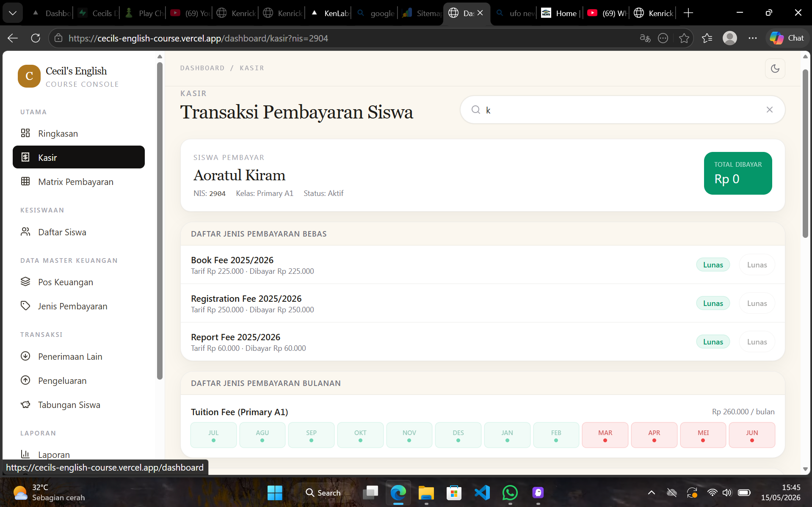
Task: Add this page to favorites star
Action: coord(684,38)
